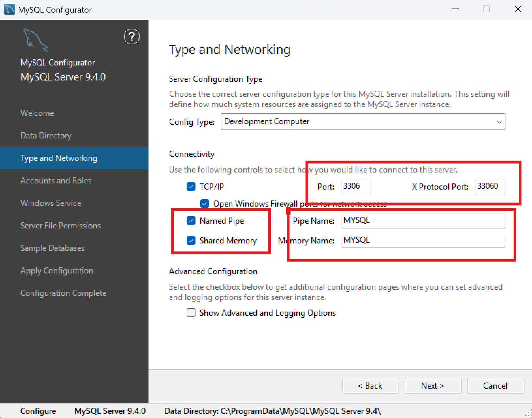Click the MySQL dolphin logo in sidebar
Viewport: 532px width, 418px height.
tap(36, 41)
